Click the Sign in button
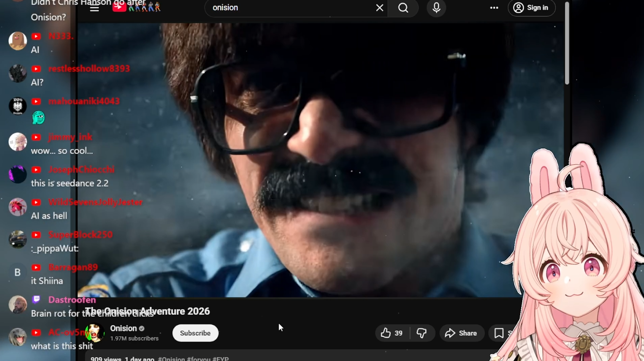 click(531, 8)
